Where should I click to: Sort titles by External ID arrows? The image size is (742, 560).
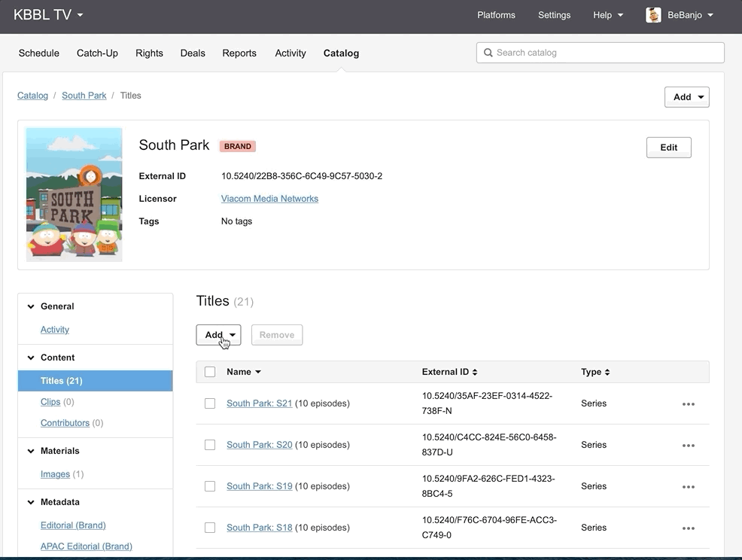coord(475,372)
